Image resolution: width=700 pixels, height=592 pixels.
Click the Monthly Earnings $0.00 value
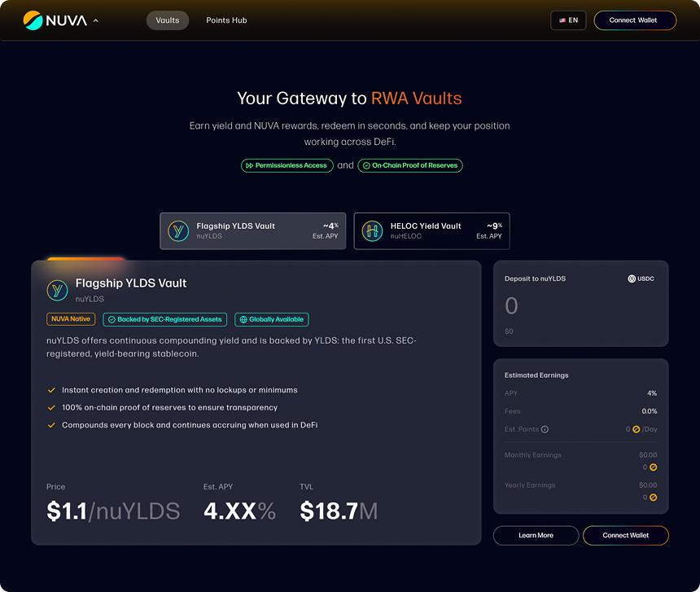[x=648, y=455]
